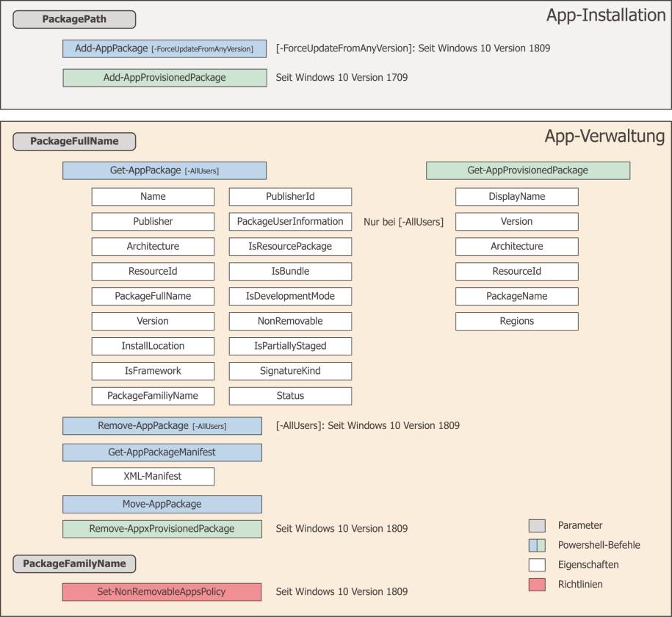
Task: Click the IsBundle property box
Action: tap(290, 271)
